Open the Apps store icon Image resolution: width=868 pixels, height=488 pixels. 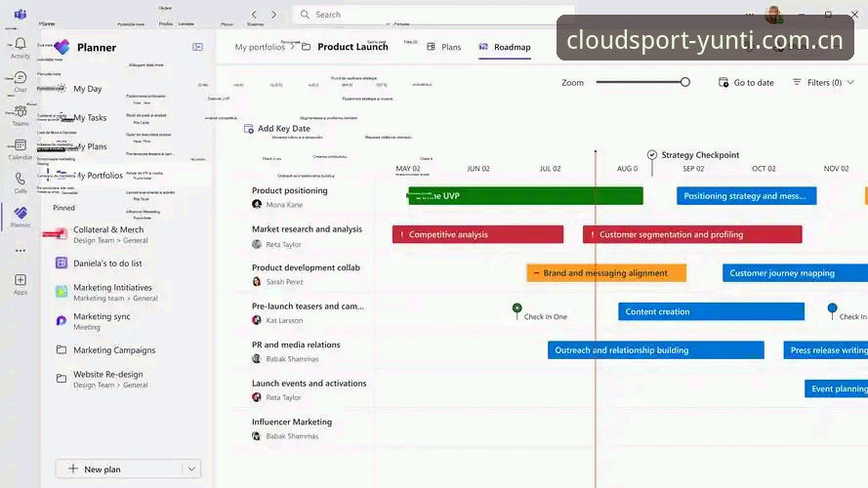point(21,280)
